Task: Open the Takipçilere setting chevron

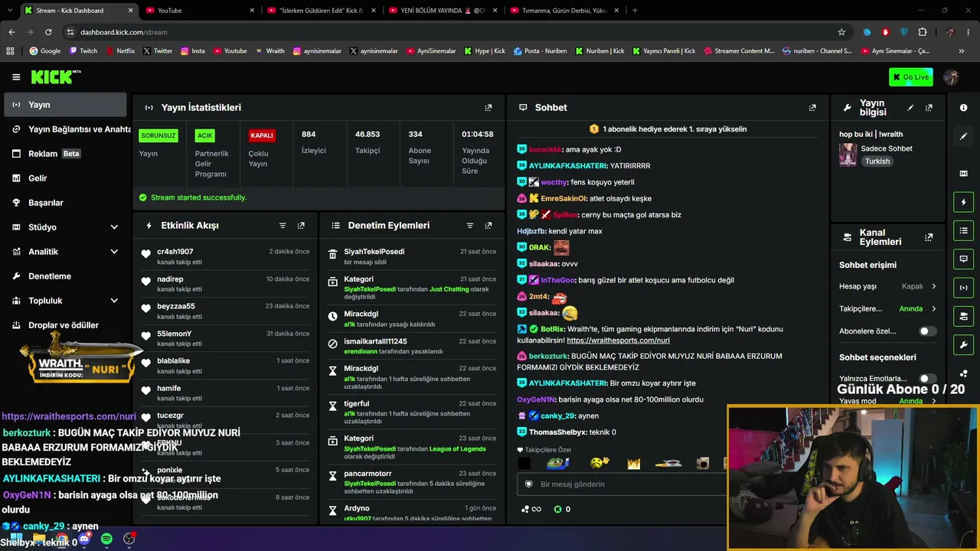Action: click(933, 308)
